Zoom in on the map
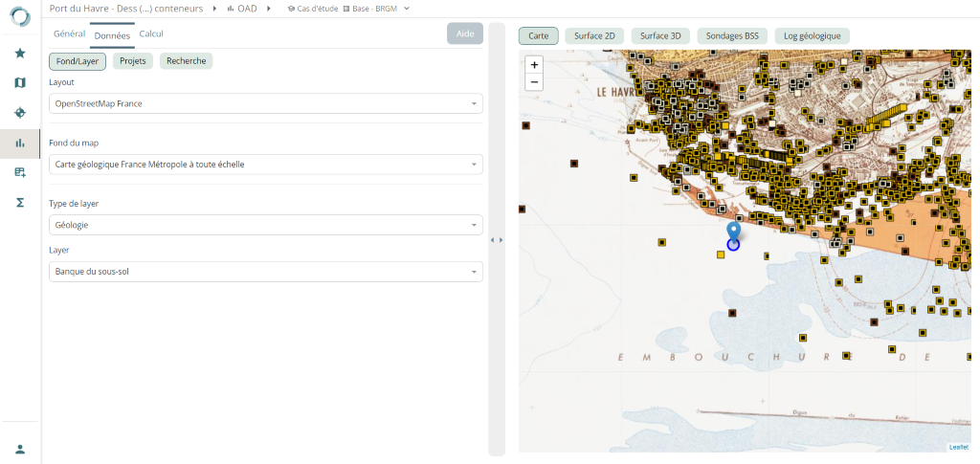This screenshot has height=464, width=980. pos(535,64)
